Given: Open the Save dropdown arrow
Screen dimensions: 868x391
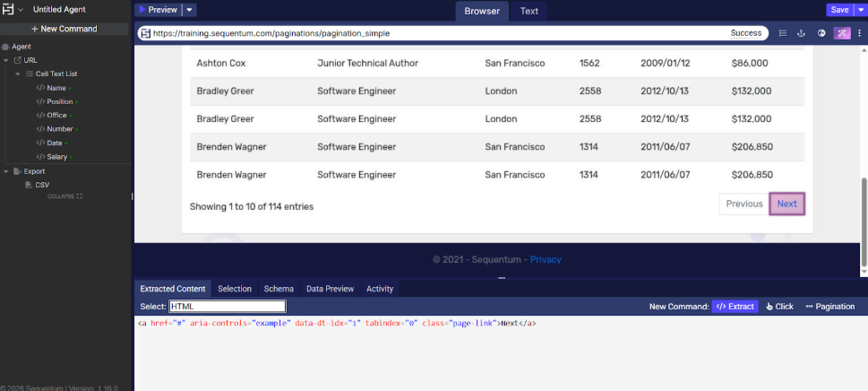Looking at the screenshot, I should (861, 10).
